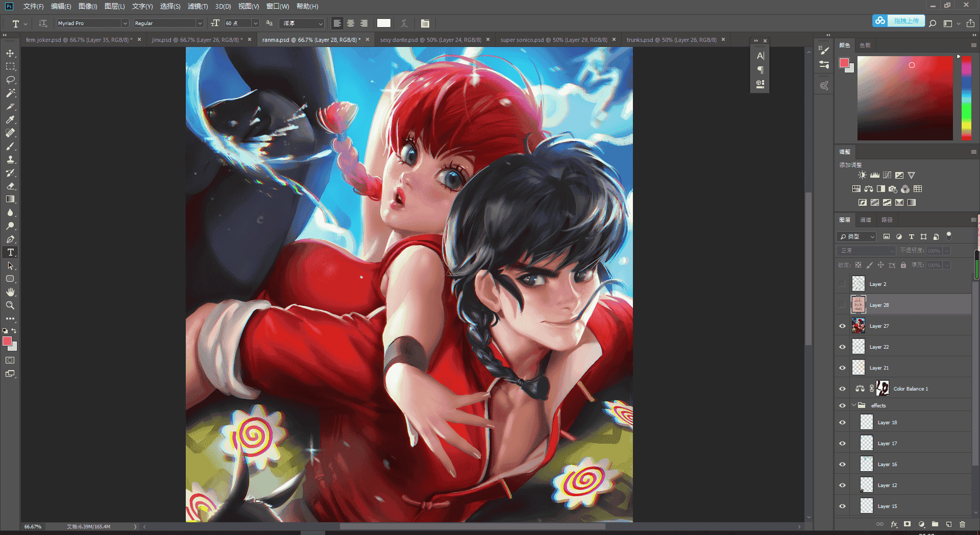Click the foreground color swatch in toolbox
This screenshot has height=535, width=980.
(x=7, y=341)
